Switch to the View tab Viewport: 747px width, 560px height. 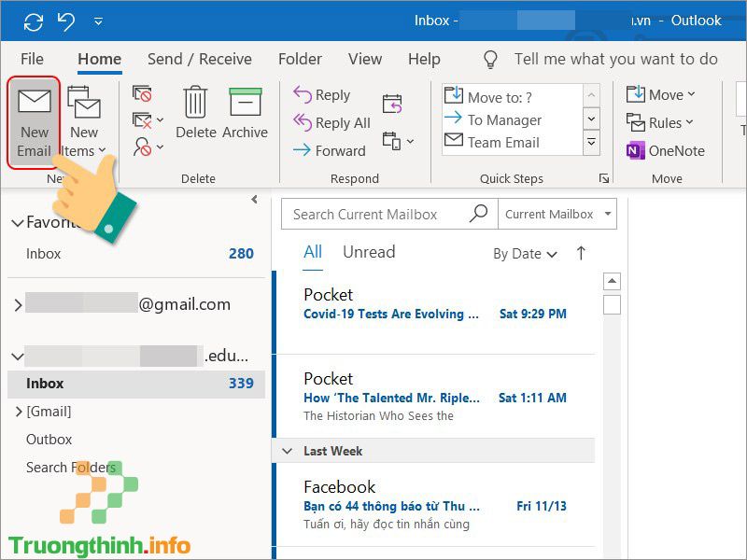(x=365, y=59)
